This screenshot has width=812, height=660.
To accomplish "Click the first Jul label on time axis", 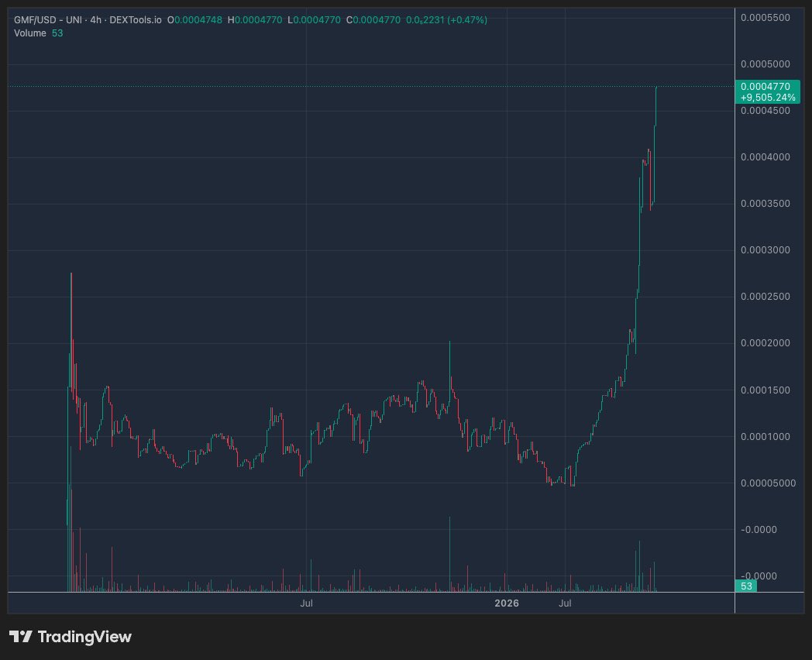I will (x=306, y=603).
